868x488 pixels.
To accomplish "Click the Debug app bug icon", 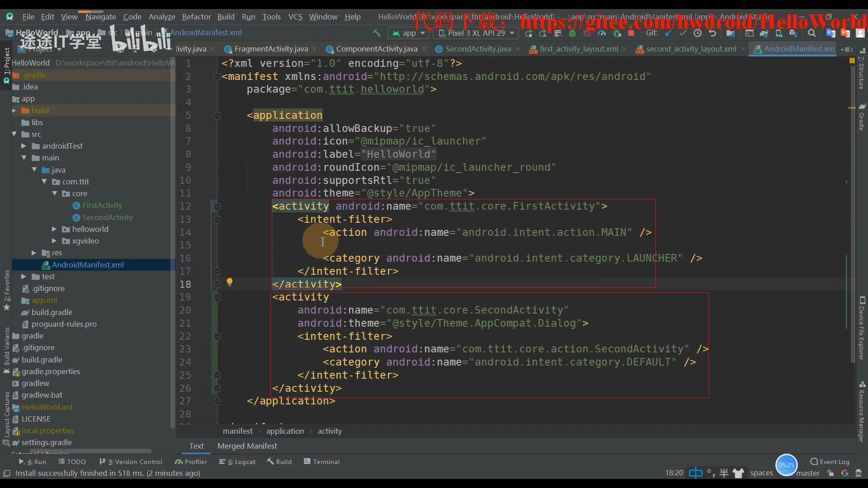I will click(572, 33).
